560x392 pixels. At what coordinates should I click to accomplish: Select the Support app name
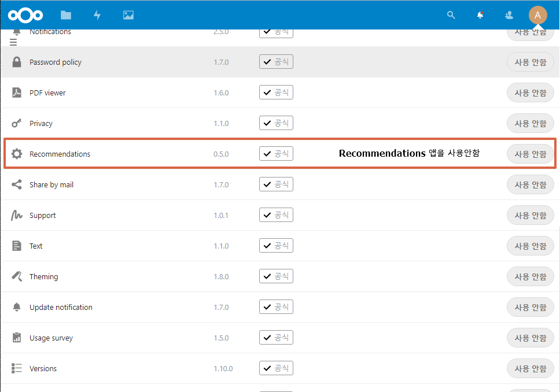click(x=42, y=216)
